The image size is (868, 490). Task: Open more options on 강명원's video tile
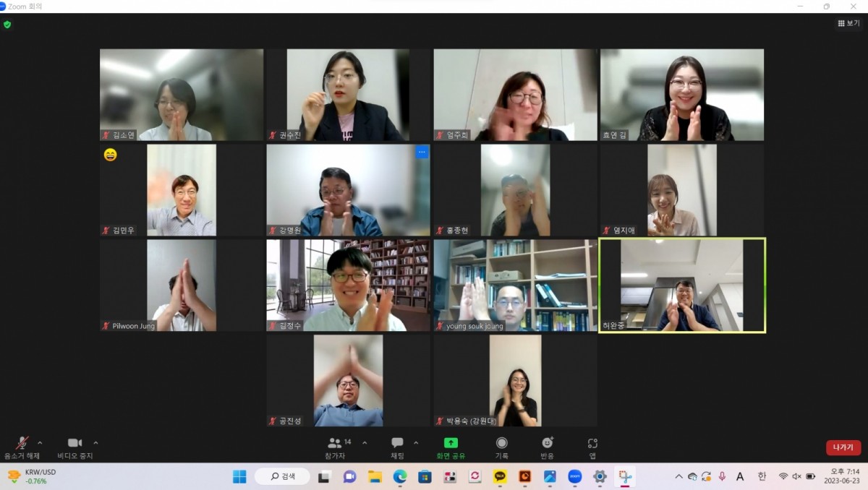click(422, 152)
